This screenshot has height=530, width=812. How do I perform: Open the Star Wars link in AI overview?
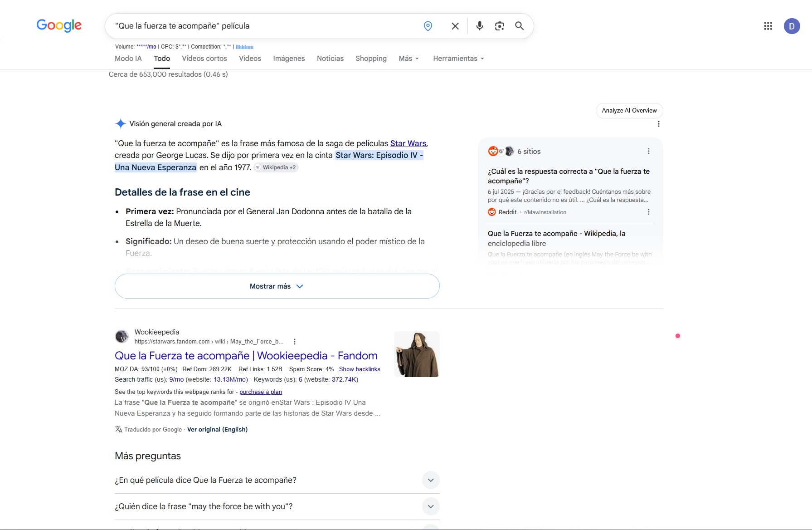click(408, 143)
